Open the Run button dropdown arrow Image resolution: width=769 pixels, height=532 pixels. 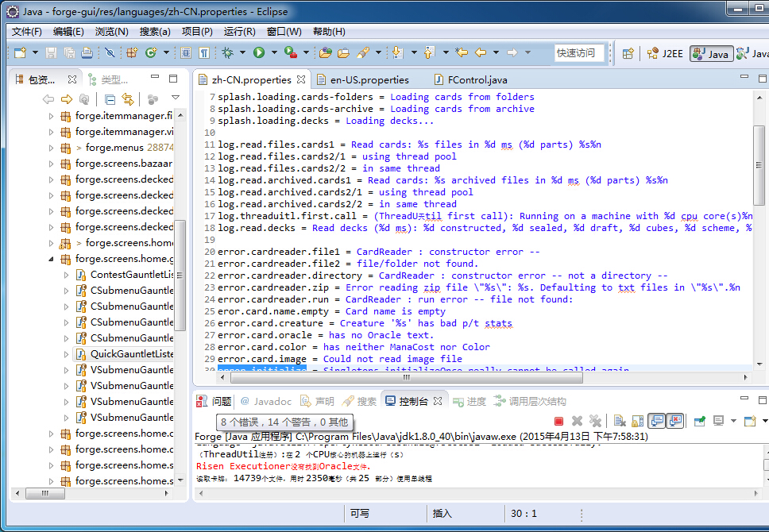[x=272, y=53]
